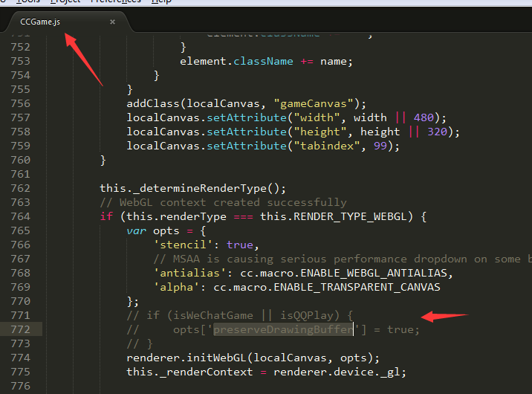
Task: Click line number 756 in the gutter
Action: (x=20, y=103)
